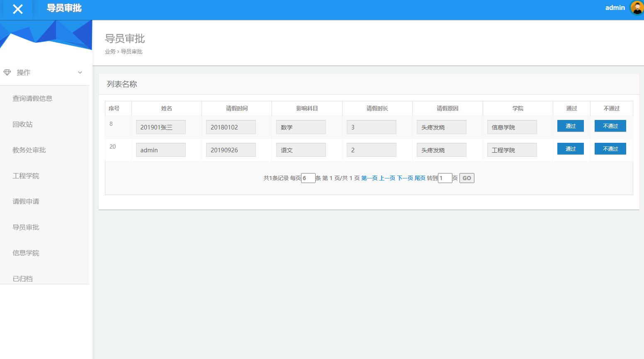Go to 教务处审批 page
The height and width of the screenshot is (359, 644).
[x=29, y=150]
